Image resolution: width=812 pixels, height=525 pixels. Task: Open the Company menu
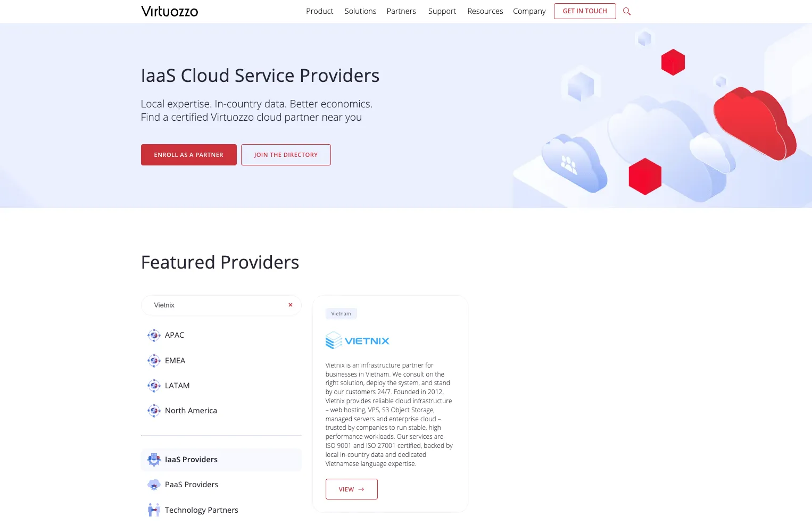pos(529,11)
